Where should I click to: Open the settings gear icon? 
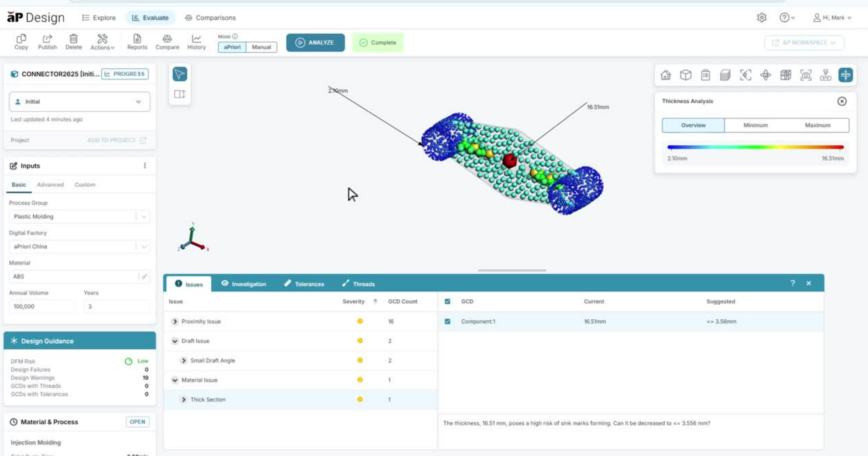(x=762, y=18)
